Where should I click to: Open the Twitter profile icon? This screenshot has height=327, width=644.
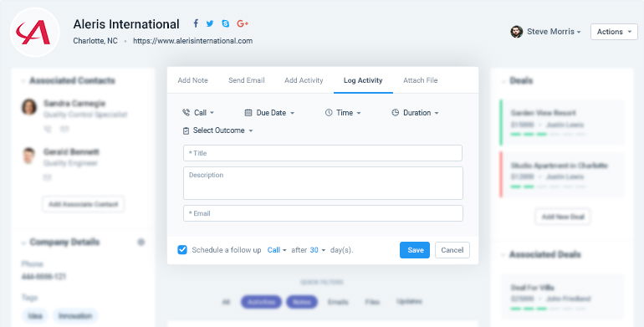210,23
